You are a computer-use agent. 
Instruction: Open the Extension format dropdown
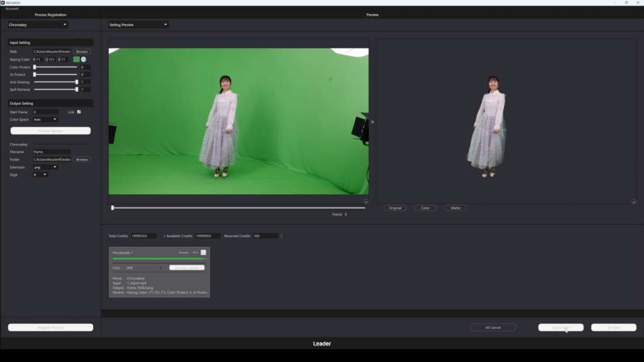45,167
